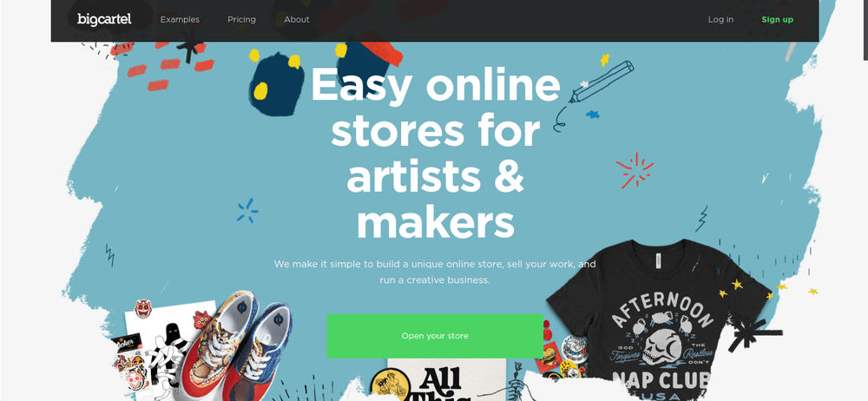Viewport: 868px width, 401px height.
Task: Click the yellow stars beside the t-shirt
Action: [x=766, y=288]
